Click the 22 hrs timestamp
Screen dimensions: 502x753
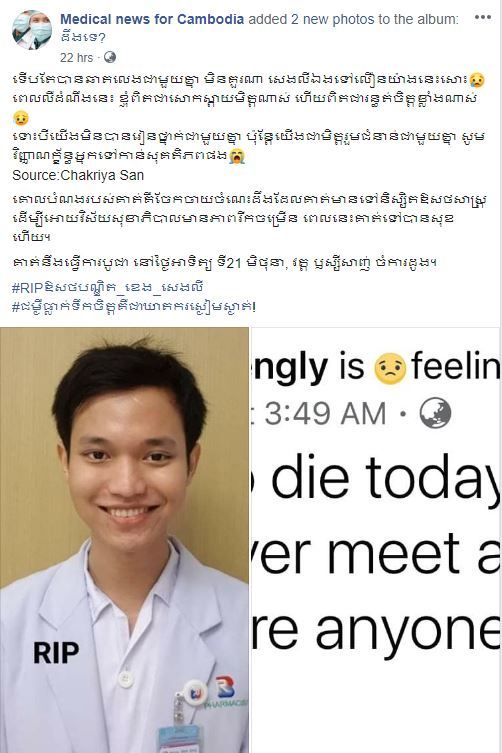pyautogui.click(x=76, y=58)
